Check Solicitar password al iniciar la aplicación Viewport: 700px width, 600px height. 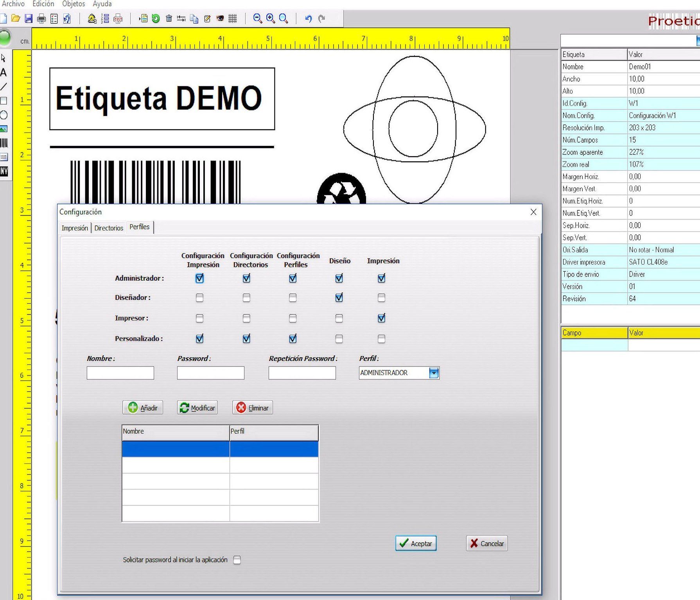(237, 560)
